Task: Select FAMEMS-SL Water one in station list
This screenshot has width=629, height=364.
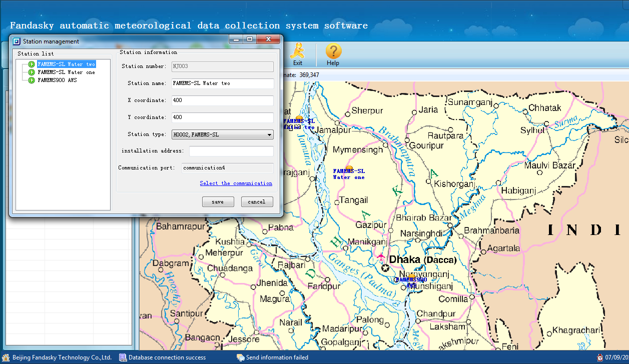Action: [x=66, y=72]
